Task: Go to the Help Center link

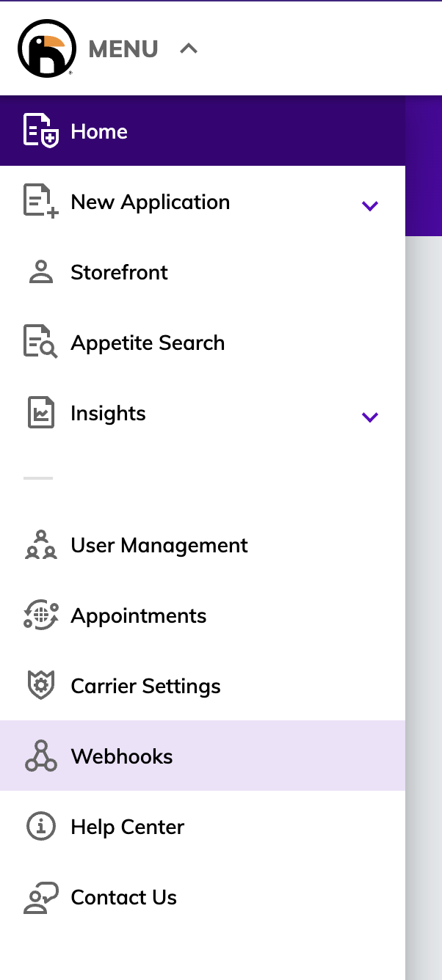Action: 127,827
